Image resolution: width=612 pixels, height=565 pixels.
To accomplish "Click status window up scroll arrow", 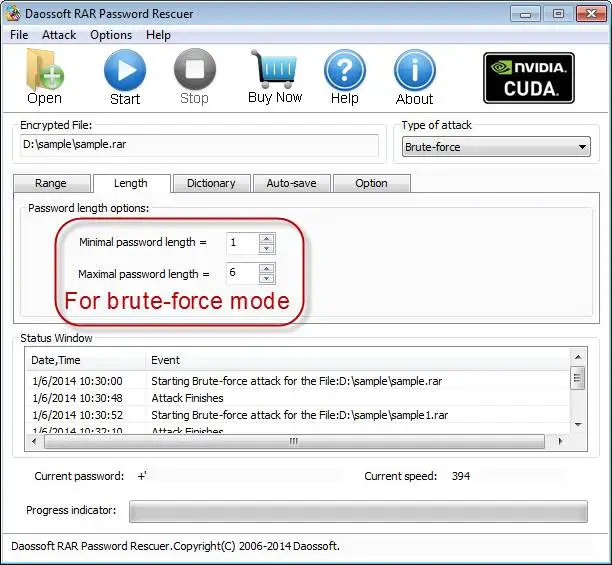I will (578, 357).
